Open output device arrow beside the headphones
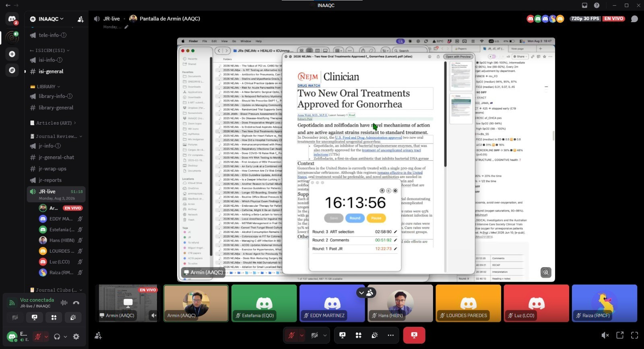Image resolution: width=644 pixels, height=349 pixels. pos(65,337)
